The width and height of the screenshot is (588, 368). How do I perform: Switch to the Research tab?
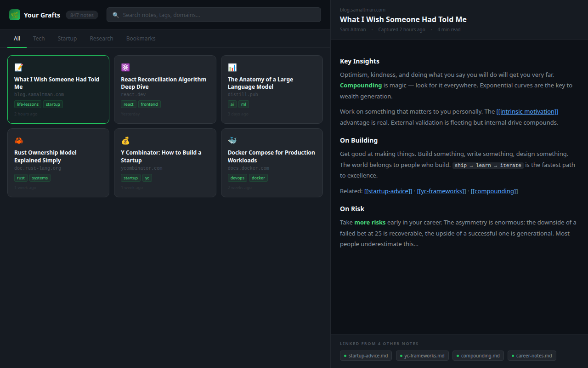point(101,38)
